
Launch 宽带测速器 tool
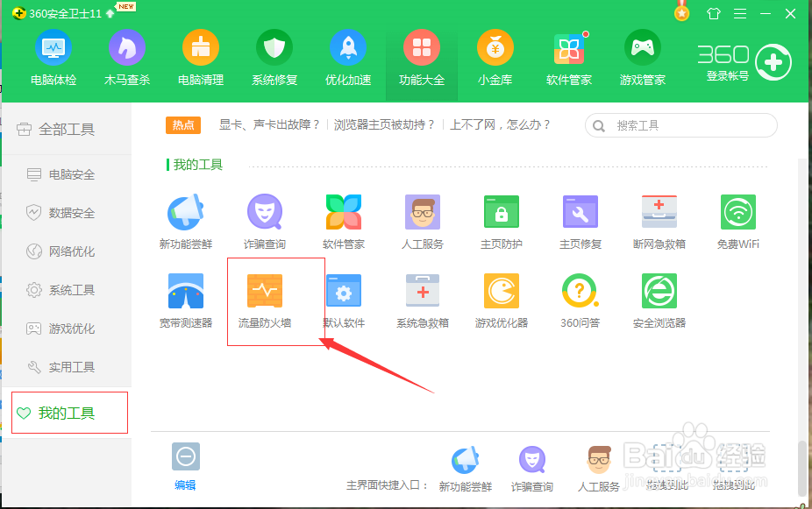coord(185,300)
